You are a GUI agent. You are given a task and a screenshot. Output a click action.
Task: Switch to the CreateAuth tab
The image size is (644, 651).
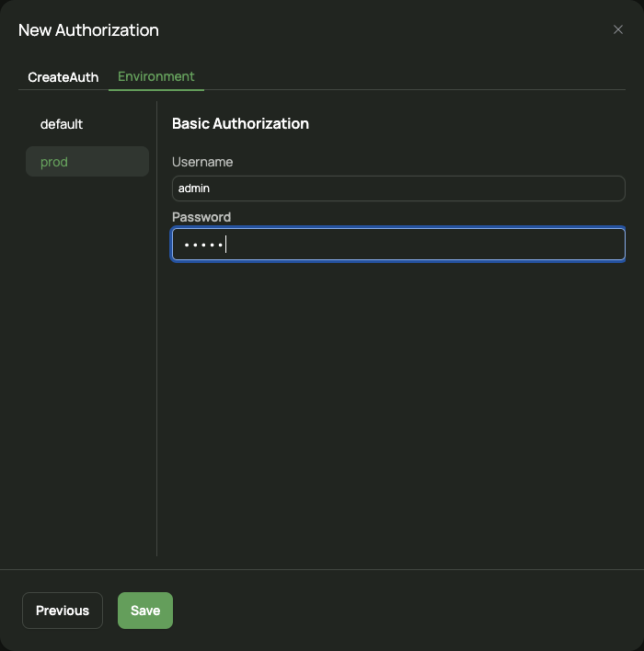63,77
